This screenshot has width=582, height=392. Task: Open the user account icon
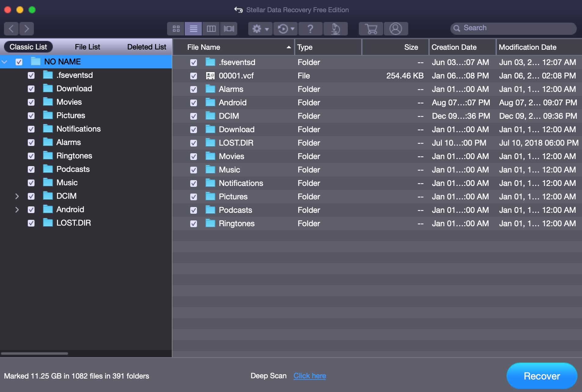[x=396, y=29]
